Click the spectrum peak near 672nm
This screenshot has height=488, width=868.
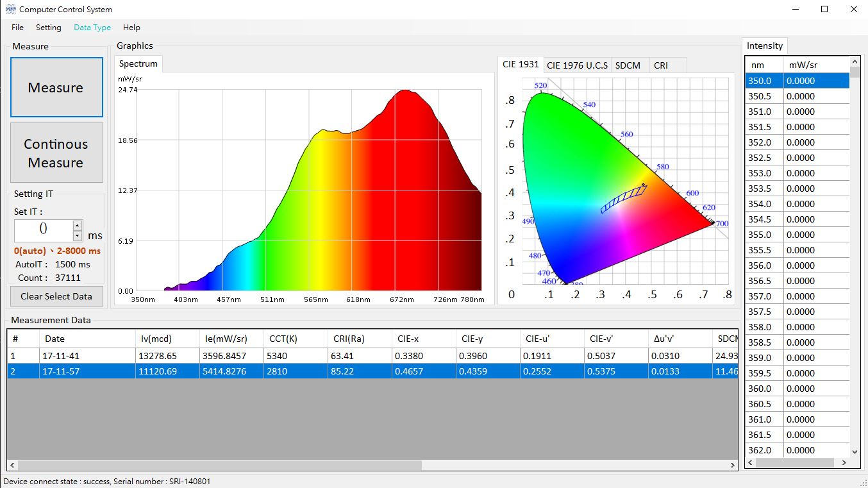tap(405, 92)
